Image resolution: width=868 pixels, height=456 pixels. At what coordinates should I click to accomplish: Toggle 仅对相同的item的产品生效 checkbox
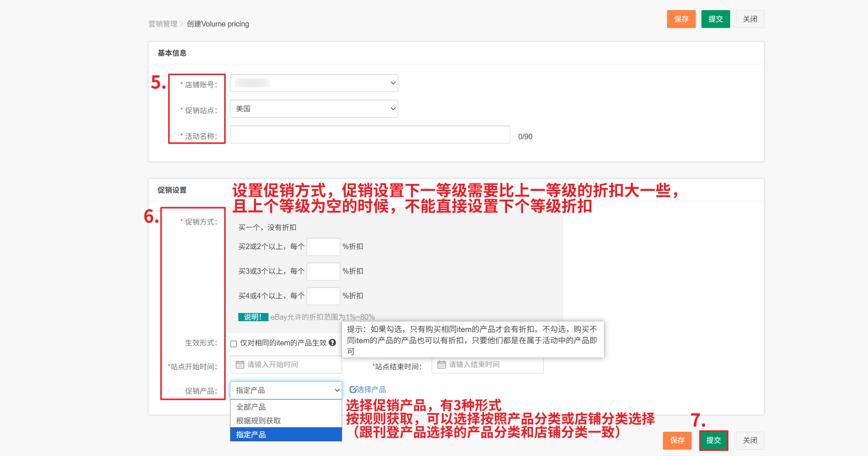234,344
